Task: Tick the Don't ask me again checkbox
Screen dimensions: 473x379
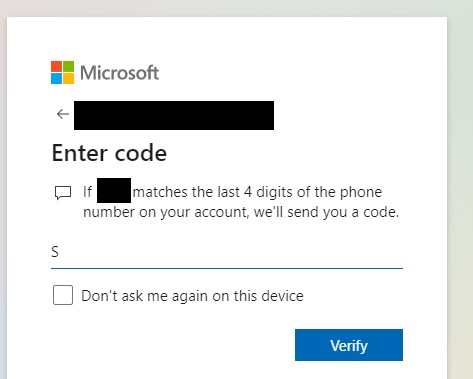Action: [x=63, y=295]
